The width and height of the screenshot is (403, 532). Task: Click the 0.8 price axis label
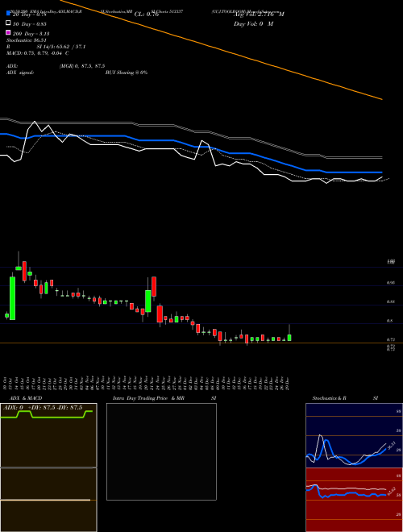[x=391, y=321]
